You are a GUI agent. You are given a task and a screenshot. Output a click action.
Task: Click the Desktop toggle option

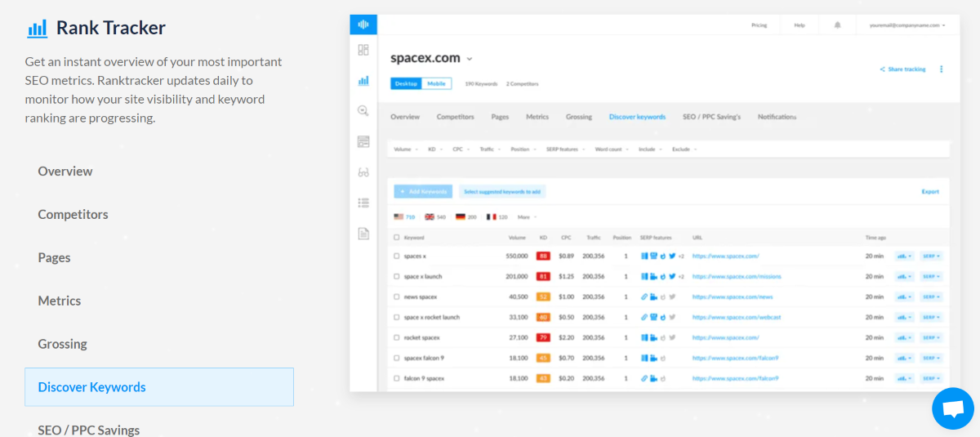point(406,83)
